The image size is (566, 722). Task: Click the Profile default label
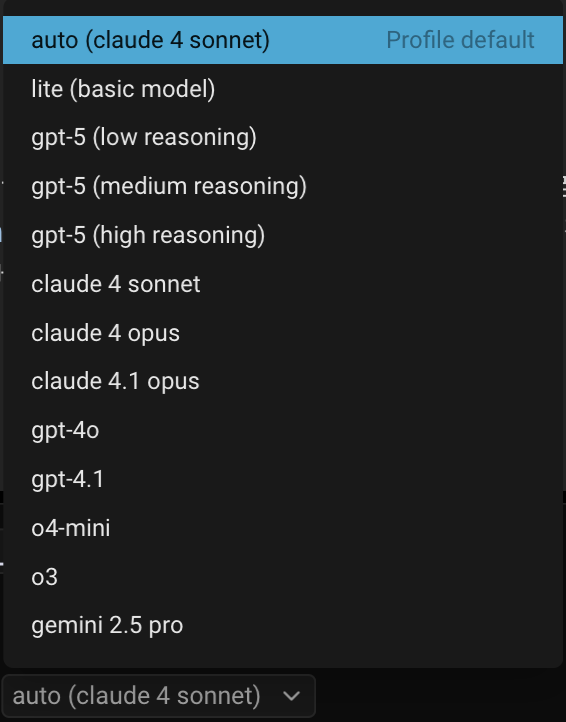460,40
